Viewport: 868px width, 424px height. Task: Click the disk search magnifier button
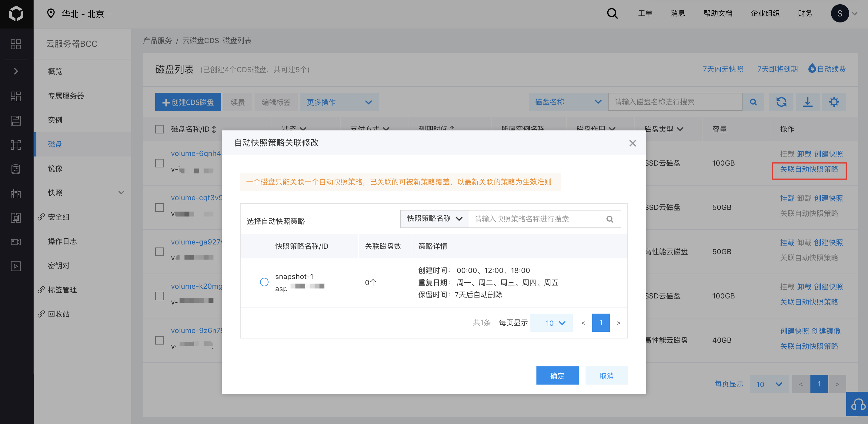point(753,102)
